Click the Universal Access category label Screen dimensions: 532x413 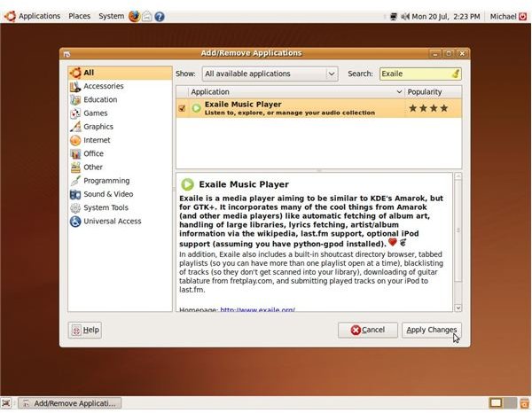click(113, 222)
